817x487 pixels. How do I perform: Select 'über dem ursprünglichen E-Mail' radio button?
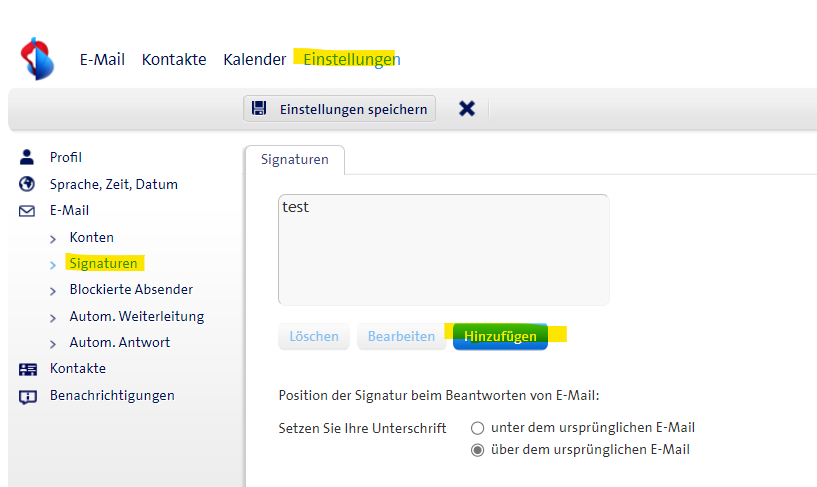point(477,450)
